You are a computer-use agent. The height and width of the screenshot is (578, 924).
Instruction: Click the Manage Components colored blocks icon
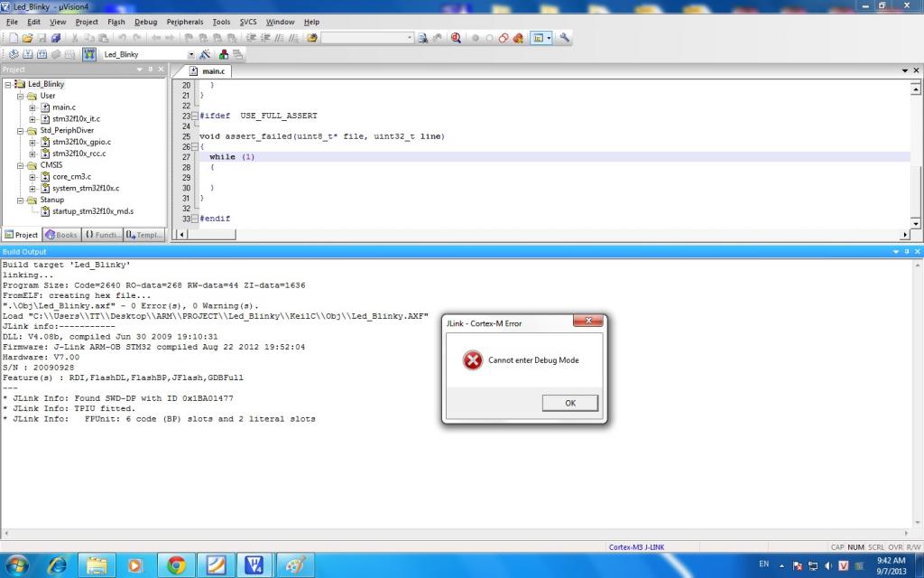[224, 54]
